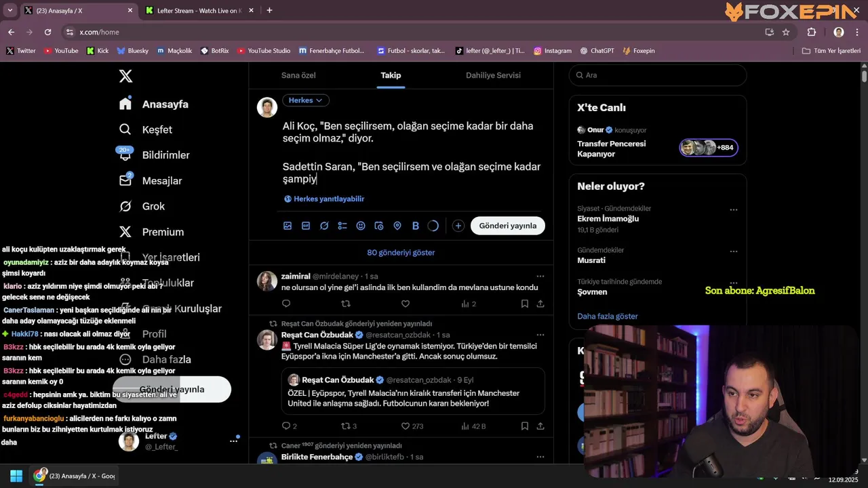Bookmark zaimiral's post
Screen dimensions: 868x488
(525, 304)
